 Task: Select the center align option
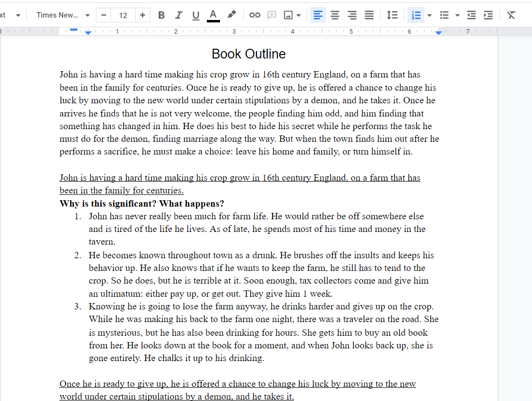pyautogui.click(x=335, y=15)
